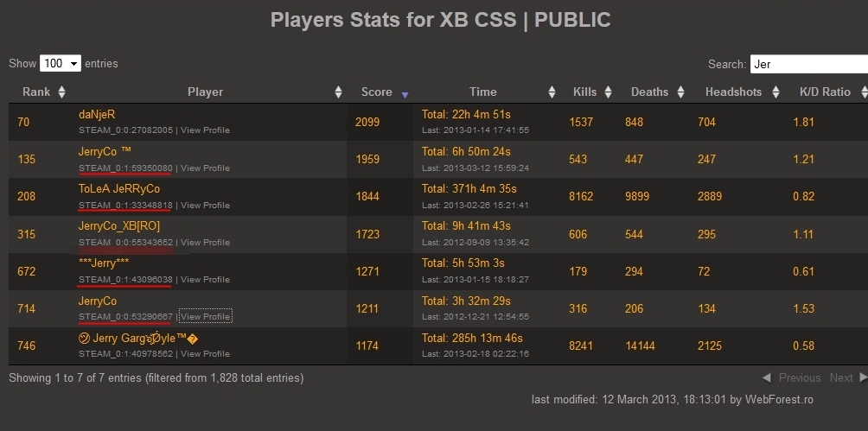868x431 pixels.
Task: Toggle Score column sort arrow
Action: [x=405, y=95]
